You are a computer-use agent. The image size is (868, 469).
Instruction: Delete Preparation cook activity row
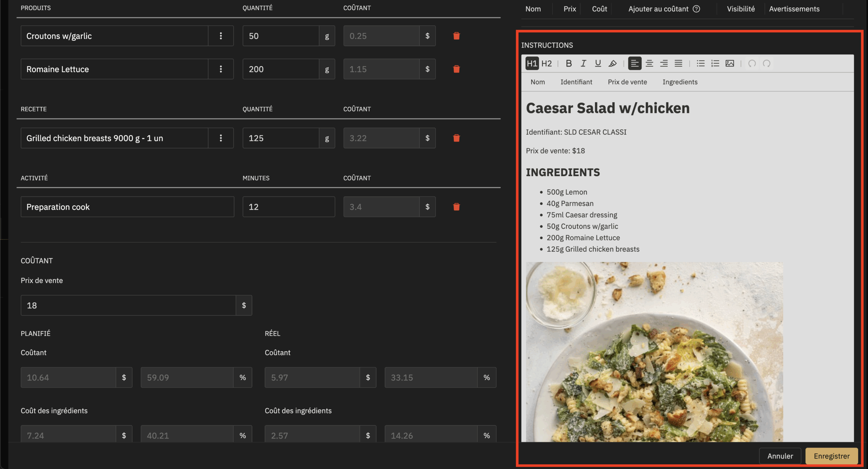point(456,207)
